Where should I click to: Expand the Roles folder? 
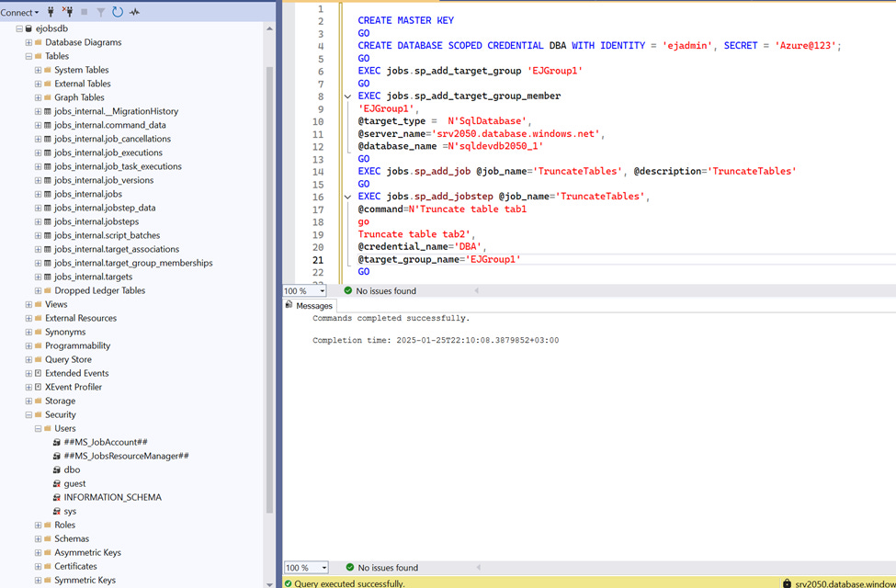point(38,525)
